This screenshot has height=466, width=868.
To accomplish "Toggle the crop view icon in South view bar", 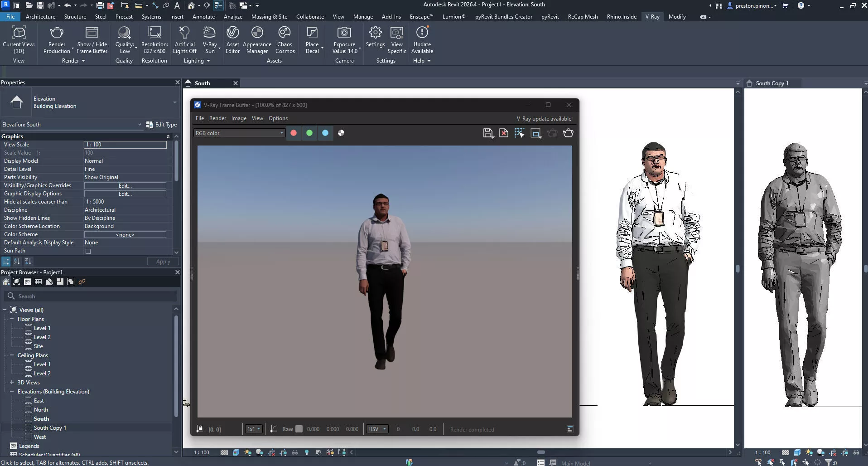I will click(271, 452).
